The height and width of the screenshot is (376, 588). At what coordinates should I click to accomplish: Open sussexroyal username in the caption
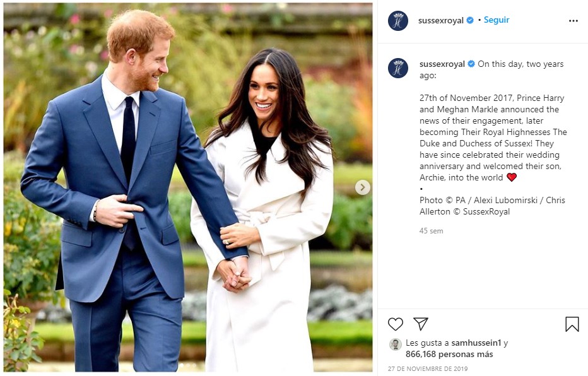(442, 64)
